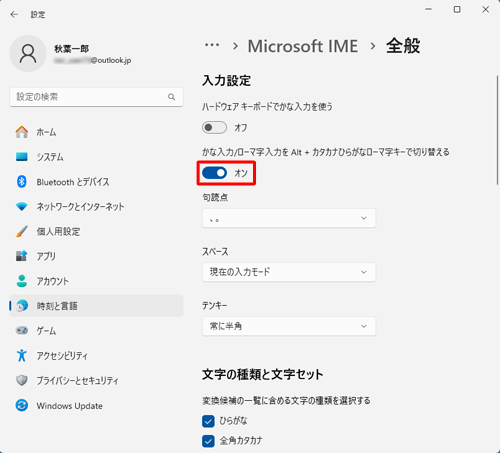Click the 個人用設定 paintbrush icon

click(22, 231)
